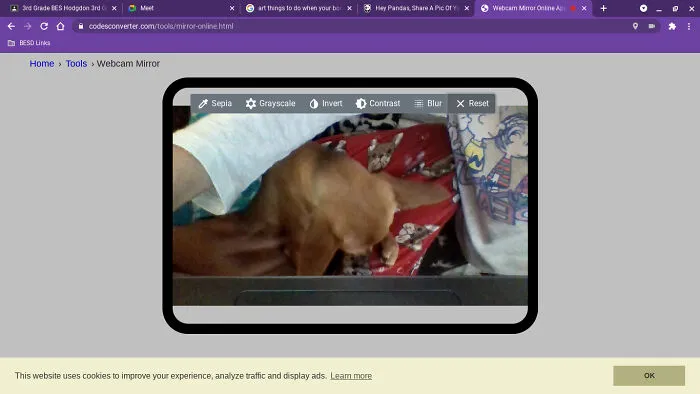Image resolution: width=700 pixels, height=394 pixels.
Task: Open the extensions puzzle icon
Action: tap(672, 26)
